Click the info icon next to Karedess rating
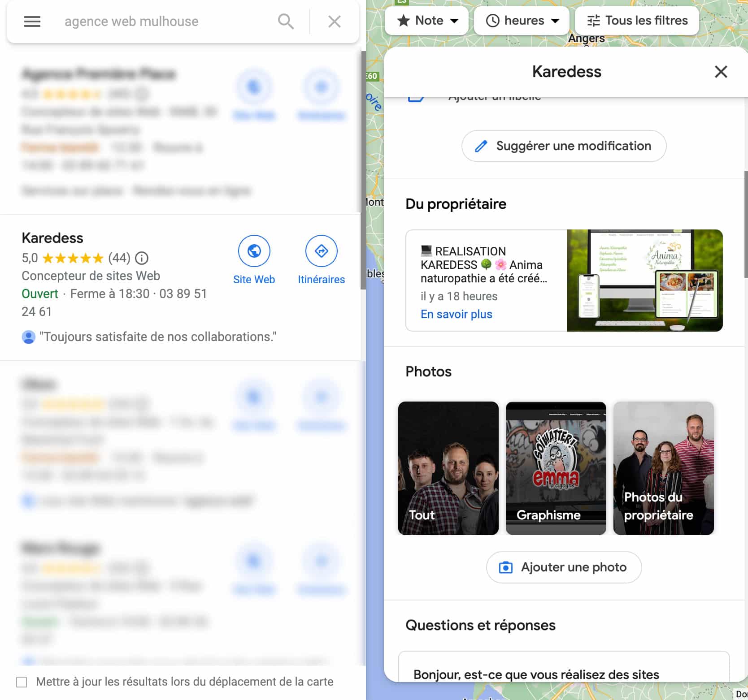Viewport: 748px width, 700px height. pyautogui.click(x=142, y=258)
